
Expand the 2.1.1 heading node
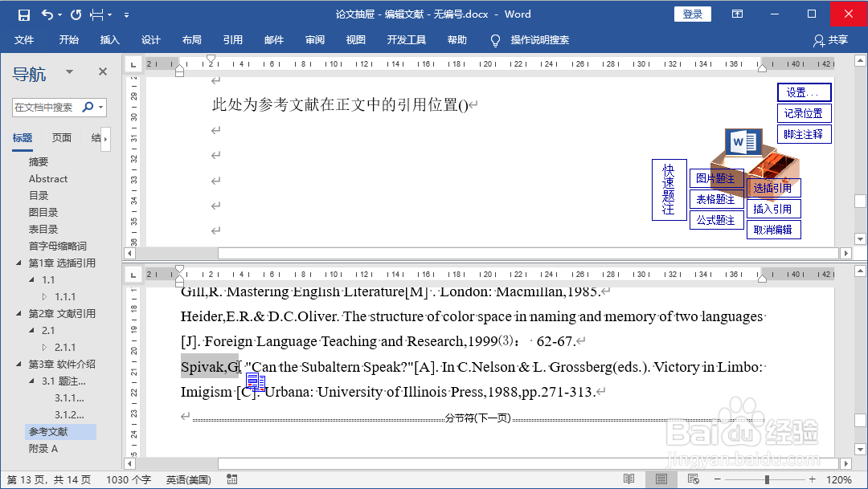(45, 348)
